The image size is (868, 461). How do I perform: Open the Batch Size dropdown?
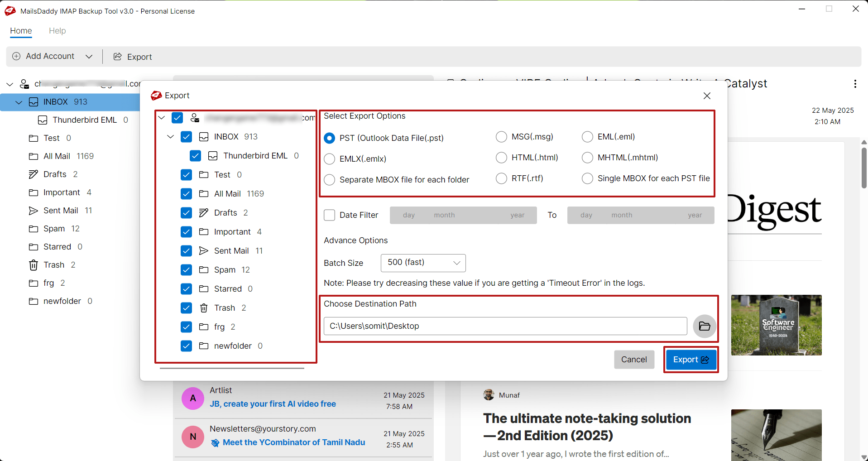point(423,263)
